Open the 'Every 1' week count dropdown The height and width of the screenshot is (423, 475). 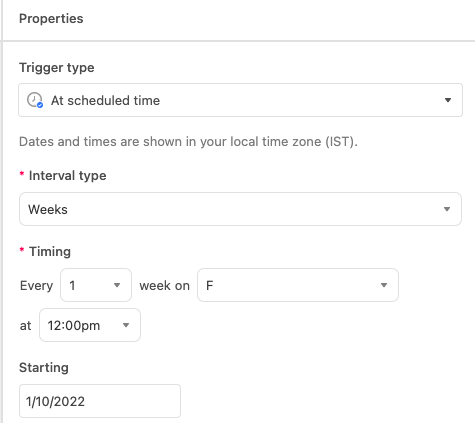(96, 285)
